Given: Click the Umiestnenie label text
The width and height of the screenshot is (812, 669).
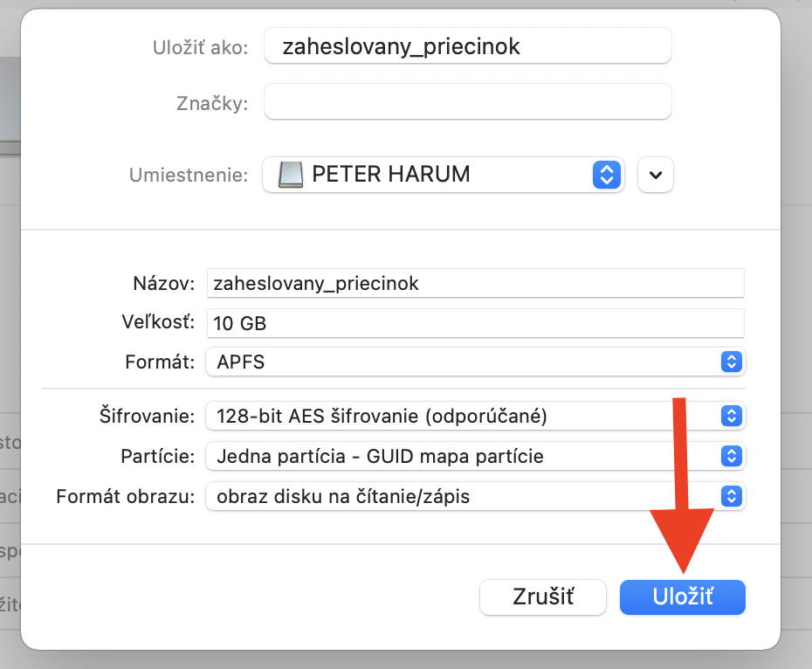Looking at the screenshot, I should [189, 175].
